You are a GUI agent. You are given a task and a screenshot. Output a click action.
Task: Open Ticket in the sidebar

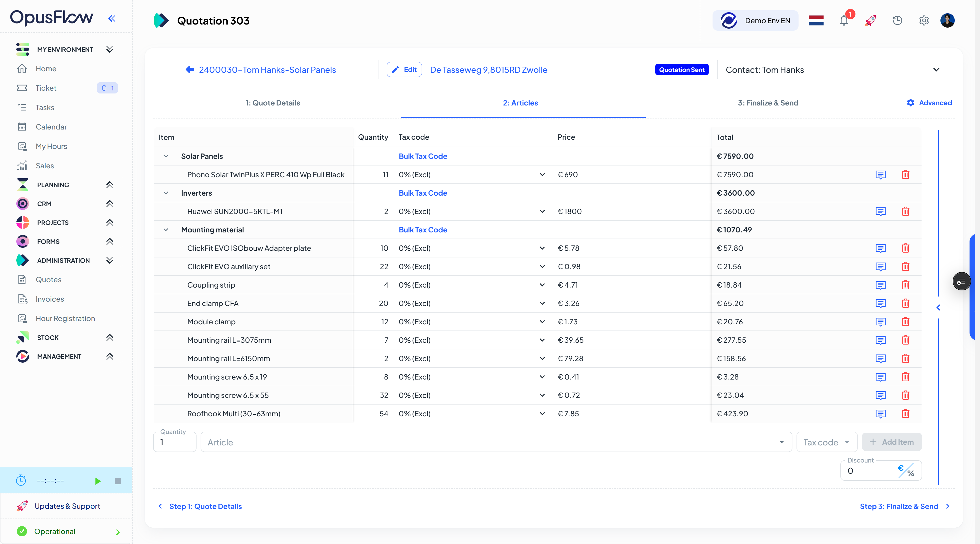46,88
